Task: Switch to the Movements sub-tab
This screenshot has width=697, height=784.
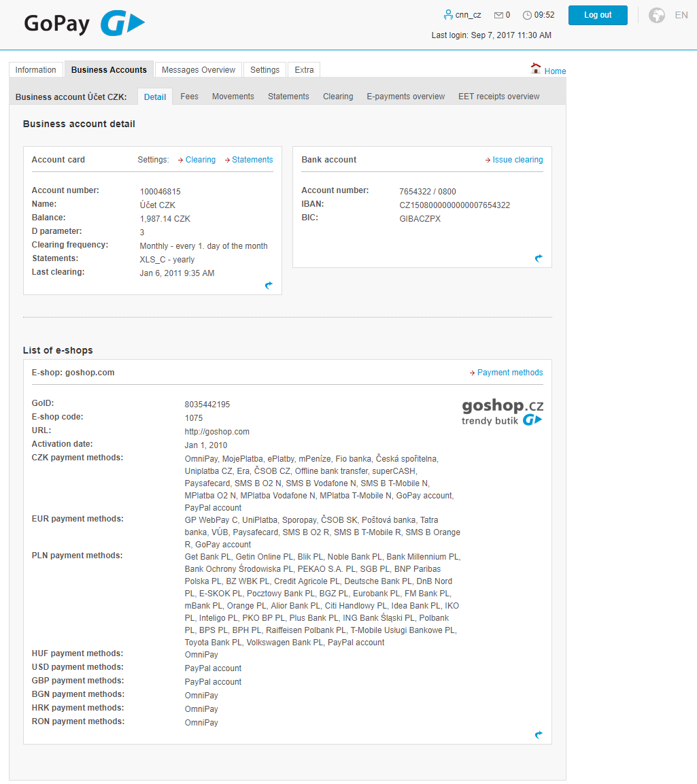Action: [233, 97]
